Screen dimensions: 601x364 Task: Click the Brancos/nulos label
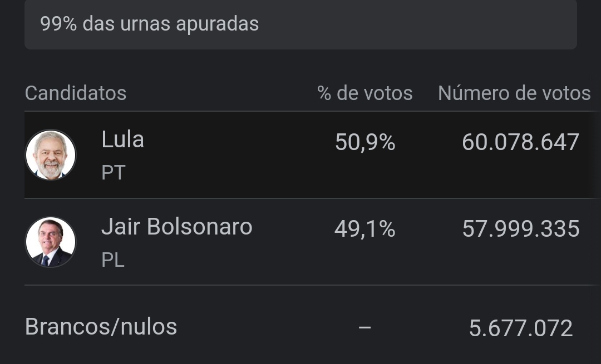click(101, 327)
